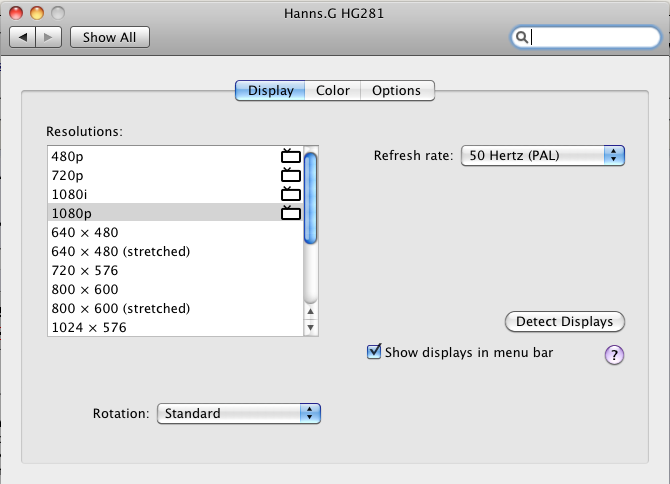Screen dimensions: 670x484
Task: Click the TV icon beside 1080i
Action: (x=291, y=194)
